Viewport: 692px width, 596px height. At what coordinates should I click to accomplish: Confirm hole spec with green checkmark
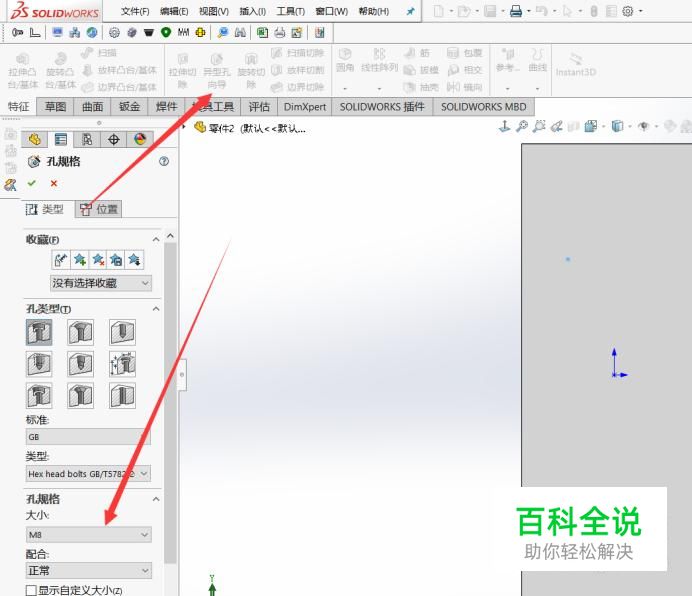pyautogui.click(x=32, y=183)
